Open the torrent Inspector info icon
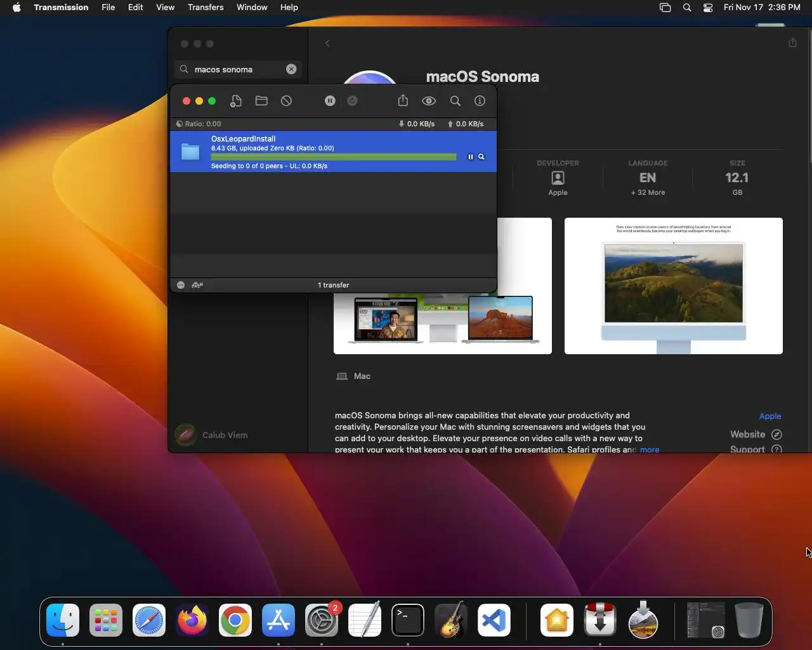 480,101
